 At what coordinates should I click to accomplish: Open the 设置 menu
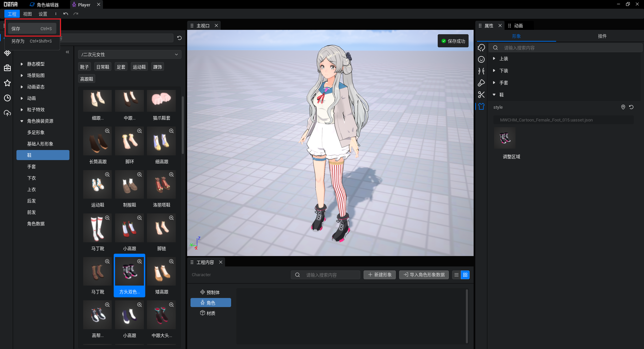tap(43, 14)
